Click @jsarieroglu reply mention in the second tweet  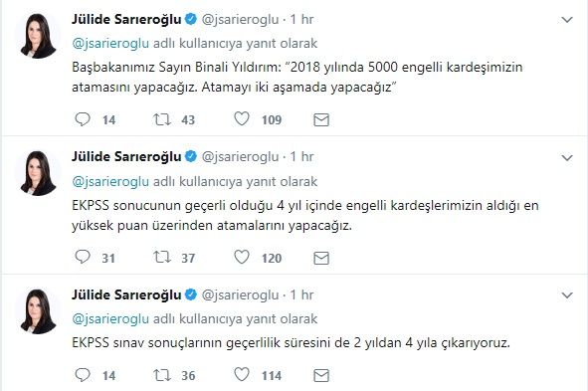[110, 181]
